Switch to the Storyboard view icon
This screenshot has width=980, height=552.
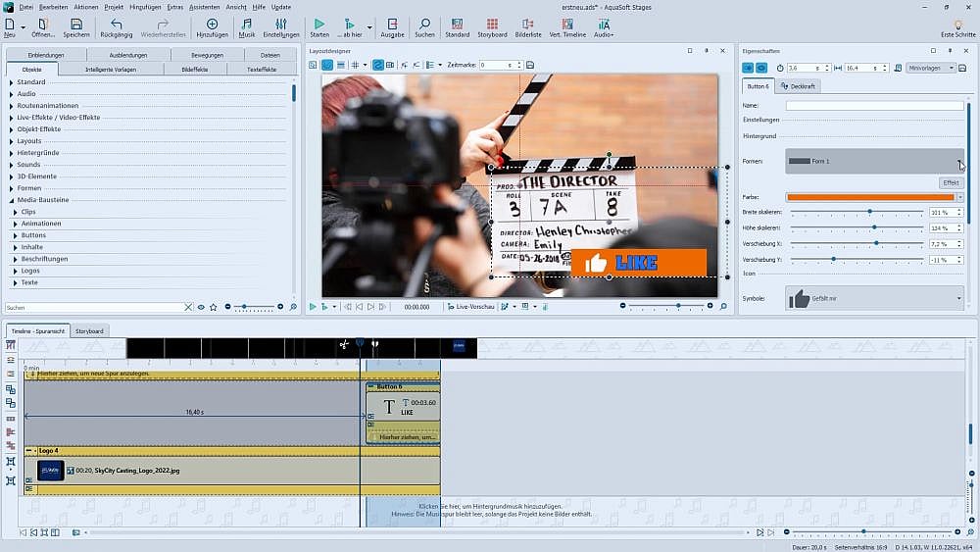point(492,24)
